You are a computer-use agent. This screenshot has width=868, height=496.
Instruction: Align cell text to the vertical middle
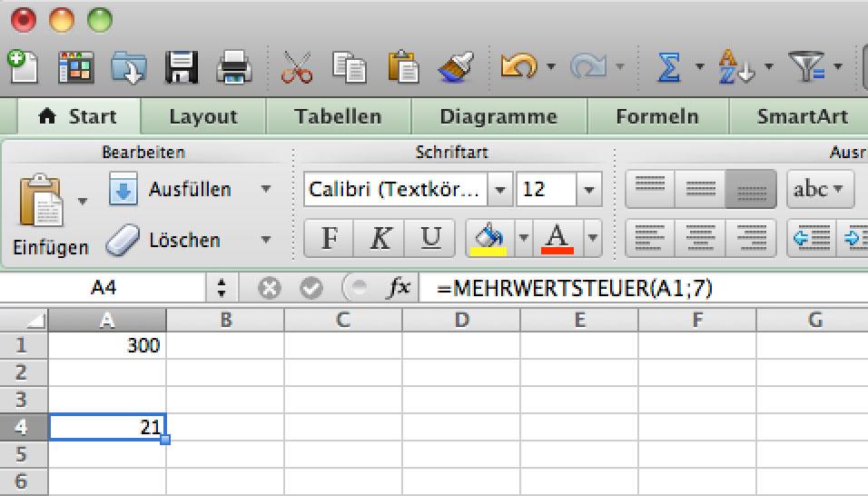(700, 189)
